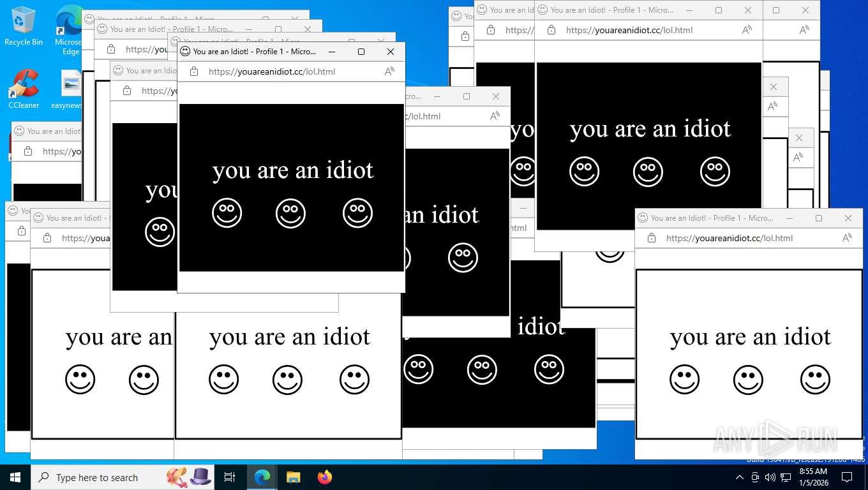The width and height of the screenshot is (868, 490).
Task: Click the lock icon beside truncated 'https:/' address
Action: coord(490,30)
